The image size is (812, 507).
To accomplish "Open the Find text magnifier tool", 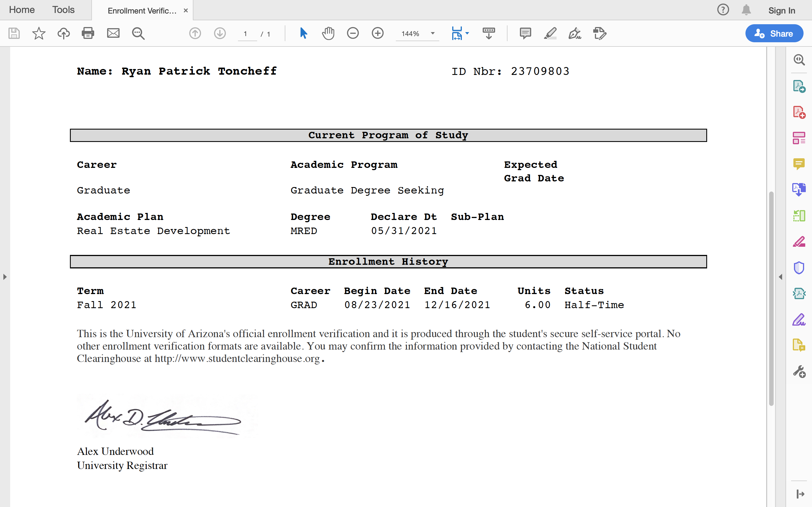I will tap(138, 33).
